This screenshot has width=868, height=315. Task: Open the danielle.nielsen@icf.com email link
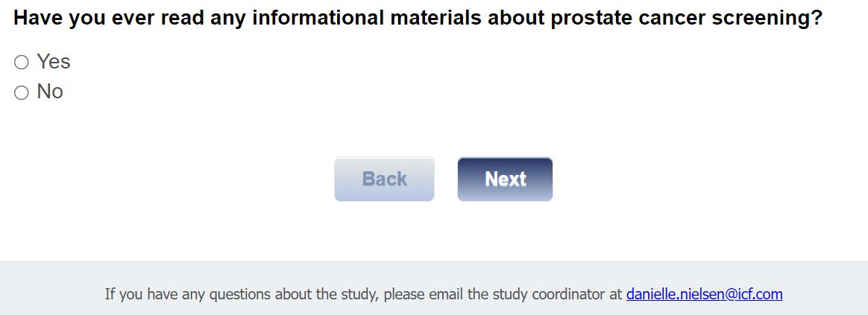coord(704,294)
